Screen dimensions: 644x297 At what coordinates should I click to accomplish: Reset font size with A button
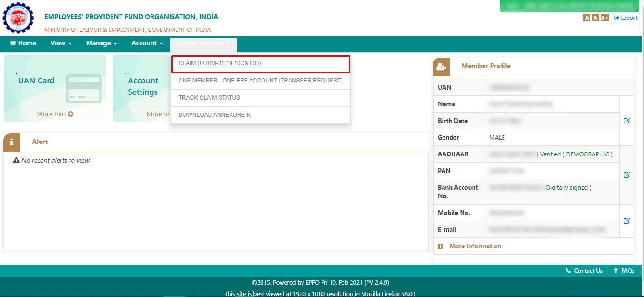coord(595,18)
